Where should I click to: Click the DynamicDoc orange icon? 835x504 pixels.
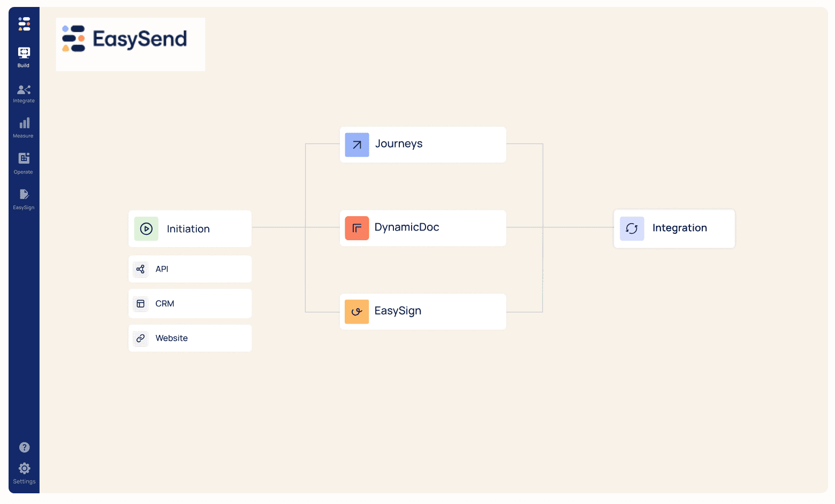356,228
